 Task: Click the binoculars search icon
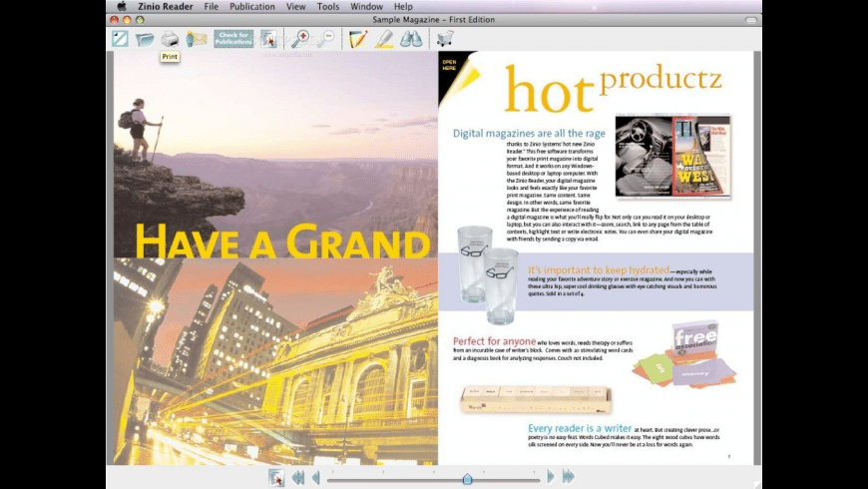pos(411,39)
